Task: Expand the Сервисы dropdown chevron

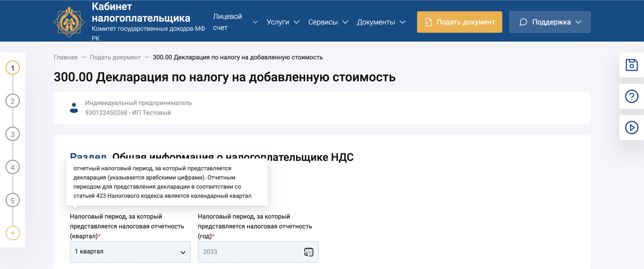Action: [345, 21]
